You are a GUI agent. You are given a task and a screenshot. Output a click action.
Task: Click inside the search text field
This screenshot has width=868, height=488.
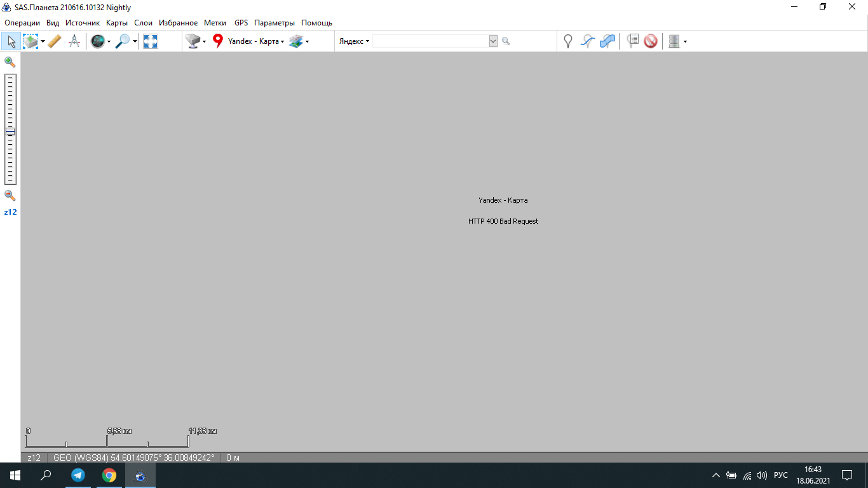(430, 41)
